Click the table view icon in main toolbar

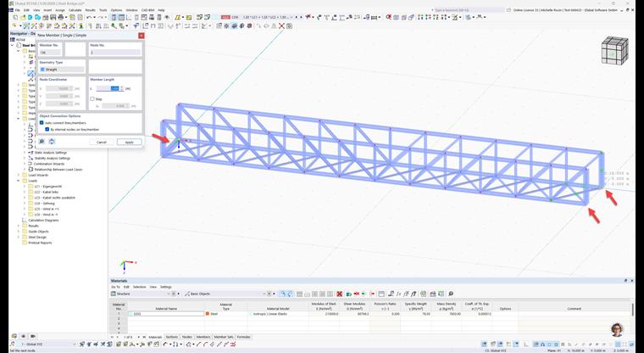121,17
